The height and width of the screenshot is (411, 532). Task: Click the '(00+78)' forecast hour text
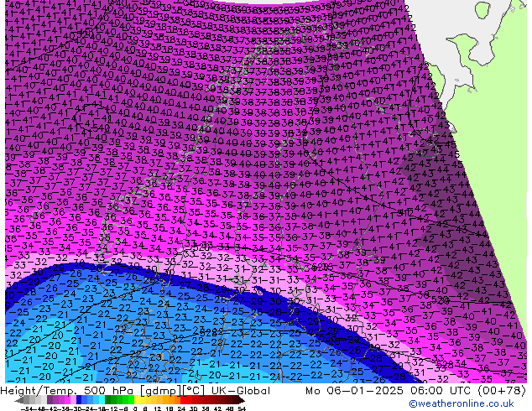(x=502, y=391)
